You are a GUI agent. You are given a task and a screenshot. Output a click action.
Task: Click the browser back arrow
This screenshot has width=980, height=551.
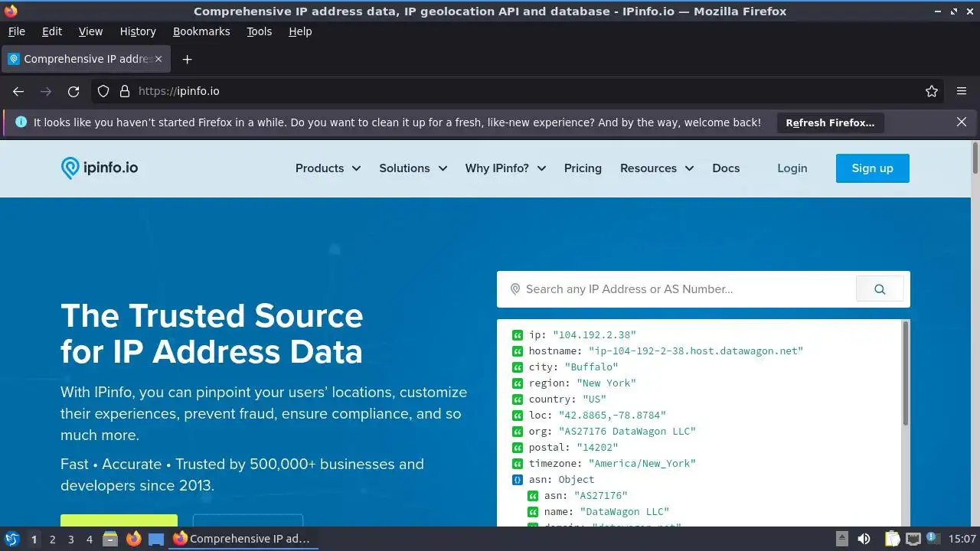tap(18, 91)
